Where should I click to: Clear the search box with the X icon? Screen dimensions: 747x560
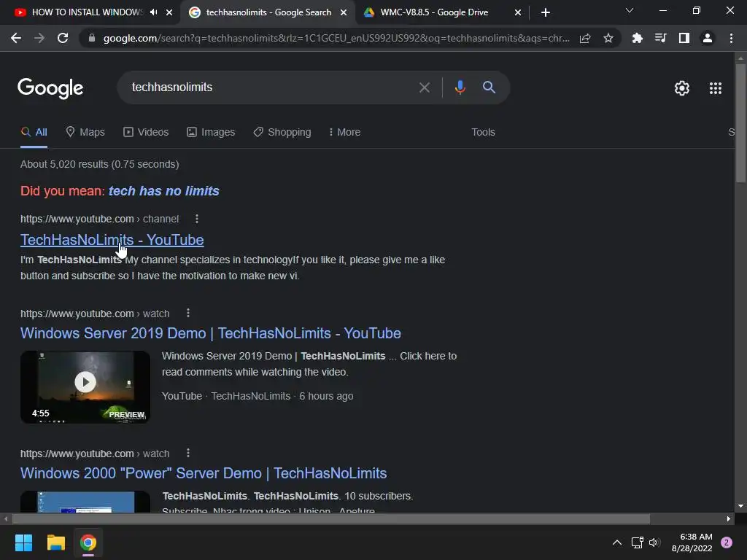click(424, 87)
